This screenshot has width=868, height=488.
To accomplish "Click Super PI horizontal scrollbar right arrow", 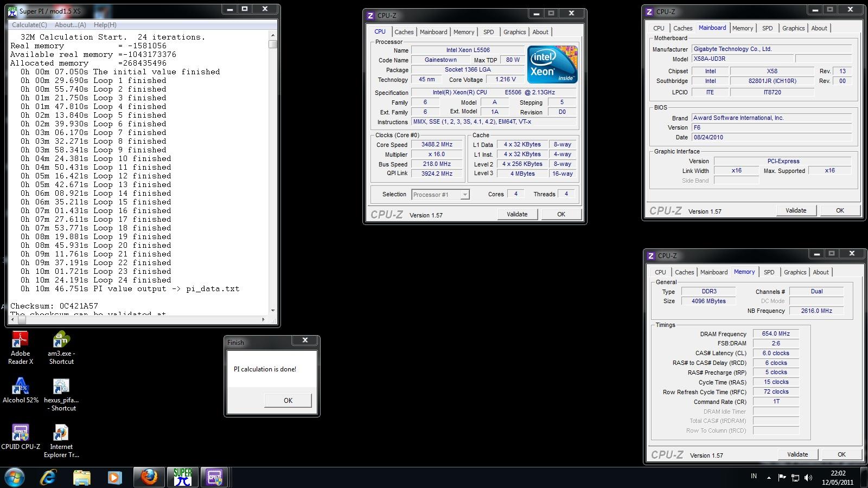I will (x=264, y=319).
